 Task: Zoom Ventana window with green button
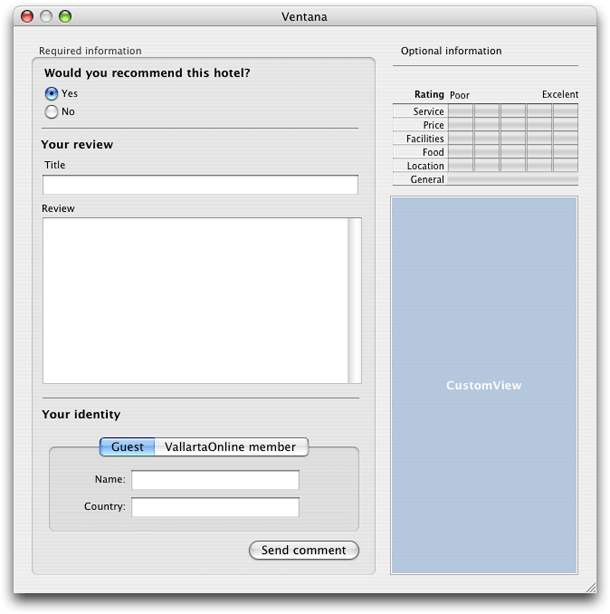(x=65, y=16)
